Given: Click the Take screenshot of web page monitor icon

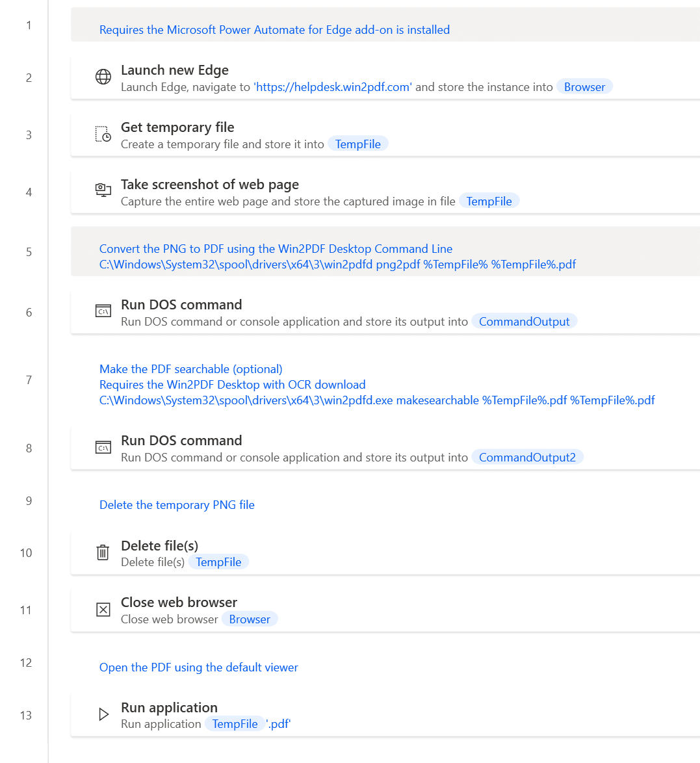Looking at the screenshot, I should [103, 191].
